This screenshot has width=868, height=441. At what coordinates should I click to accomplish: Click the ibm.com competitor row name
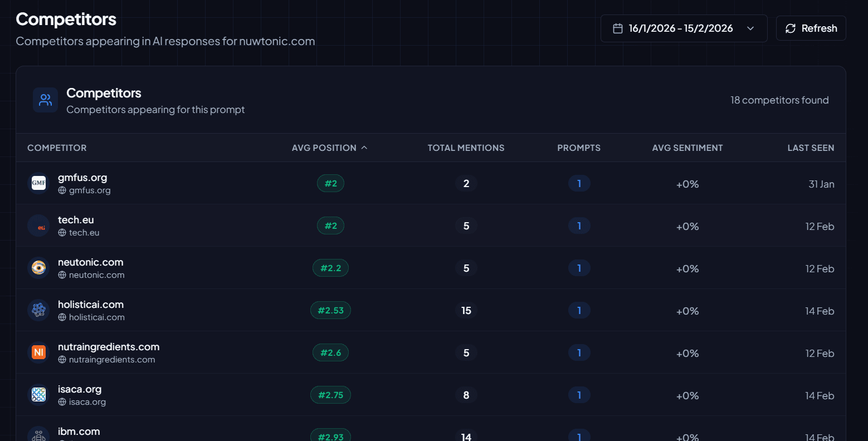pyautogui.click(x=79, y=432)
